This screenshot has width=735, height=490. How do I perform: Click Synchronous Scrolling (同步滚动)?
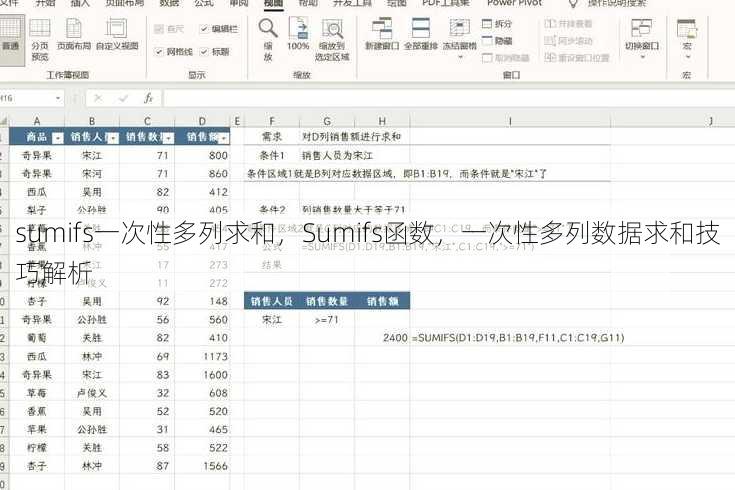tap(568, 41)
